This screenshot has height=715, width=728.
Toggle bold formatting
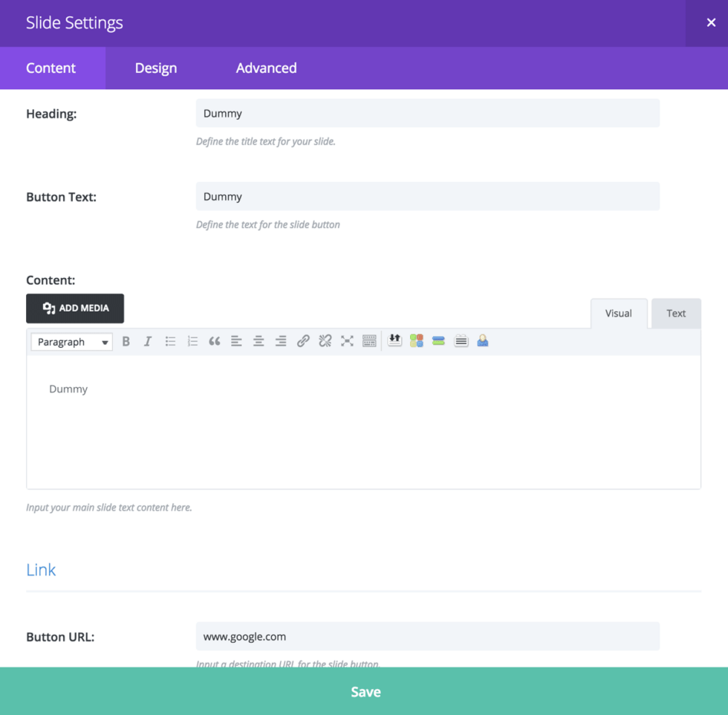126,341
